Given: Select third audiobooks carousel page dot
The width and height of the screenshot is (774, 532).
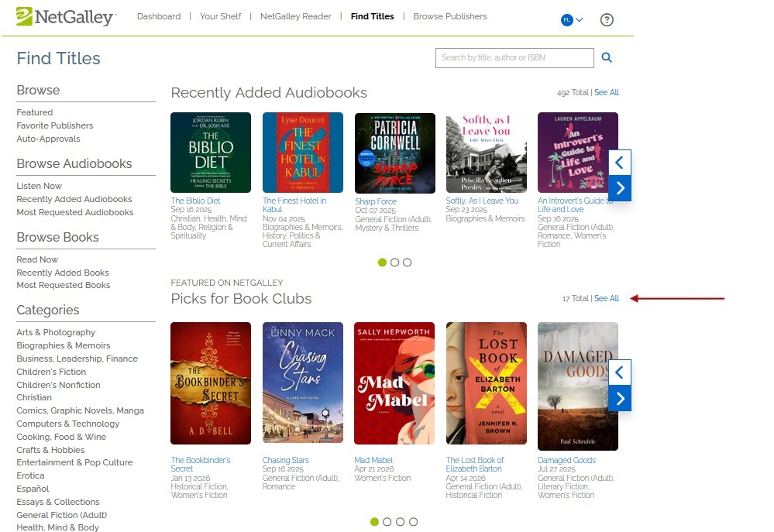Looking at the screenshot, I should tap(408, 263).
